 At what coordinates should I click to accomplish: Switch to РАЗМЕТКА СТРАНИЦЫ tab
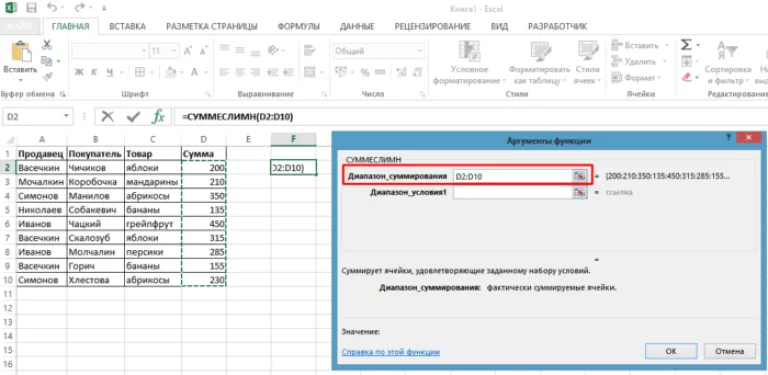pyautogui.click(x=212, y=26)
